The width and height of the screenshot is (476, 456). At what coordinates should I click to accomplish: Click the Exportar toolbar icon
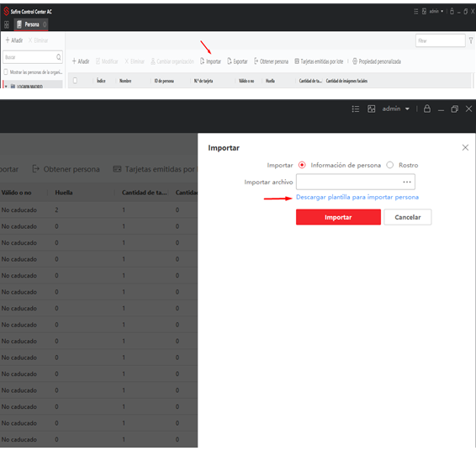click(x=237, y=61)
